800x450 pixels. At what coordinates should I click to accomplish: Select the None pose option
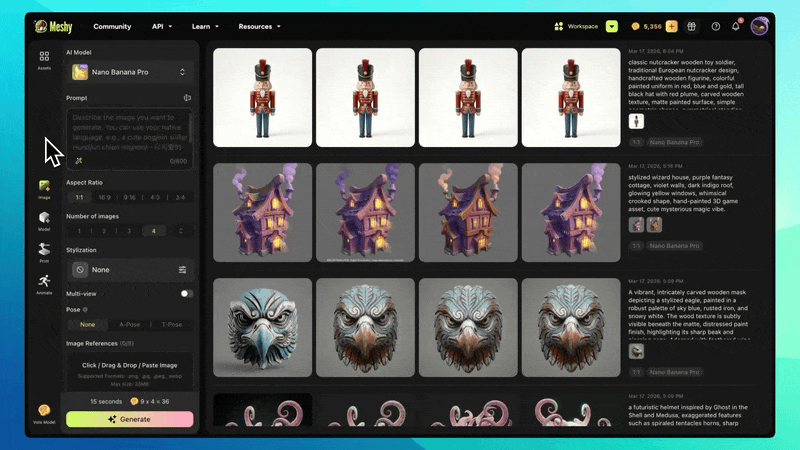pyautogui.click(x=87, y=324)
